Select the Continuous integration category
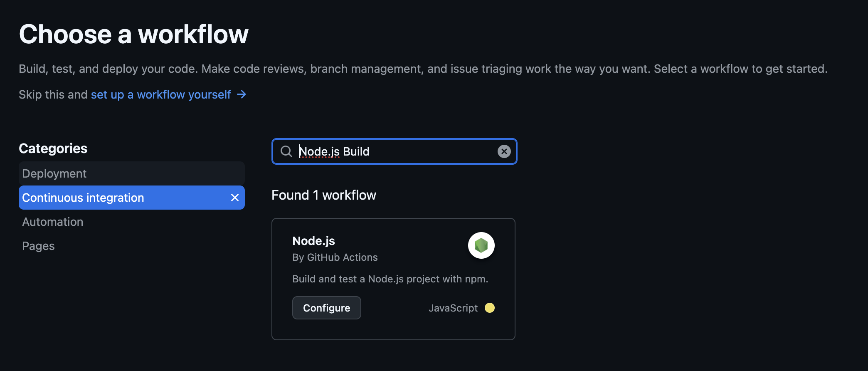 pyautogui.click(x=83, y=198)
